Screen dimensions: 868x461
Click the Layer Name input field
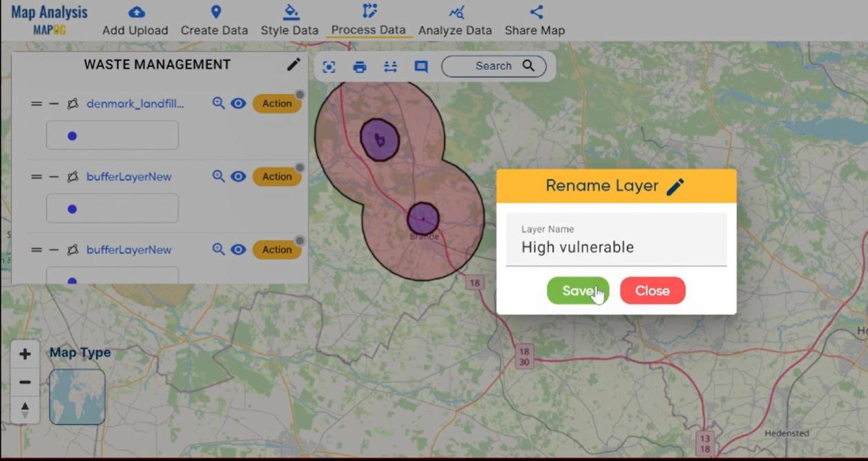pos(617,239)
